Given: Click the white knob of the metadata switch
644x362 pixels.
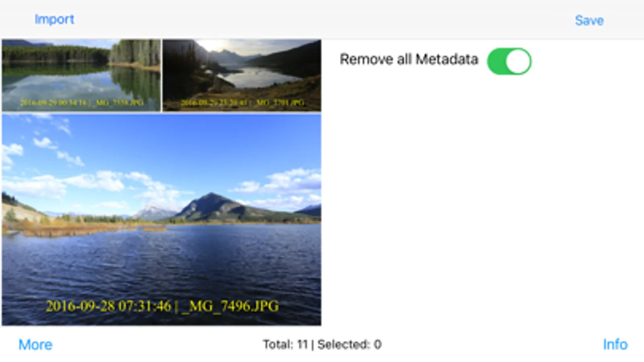Looking at the screenshot, I should pyautogui.click(x=518, y=62).
